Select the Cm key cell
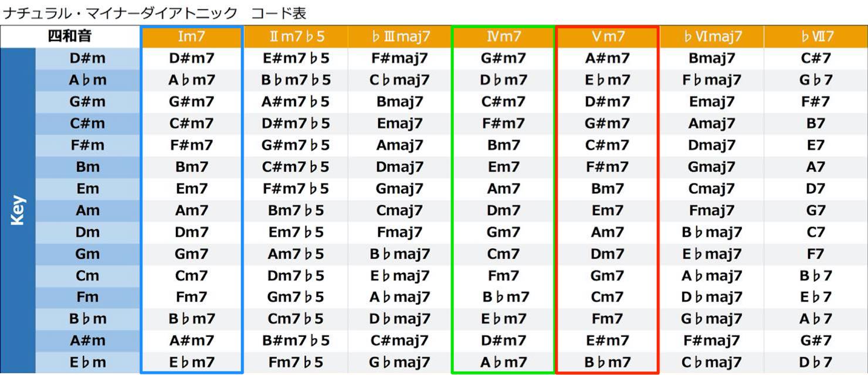The image size is (868, 375). coord(87,275)
